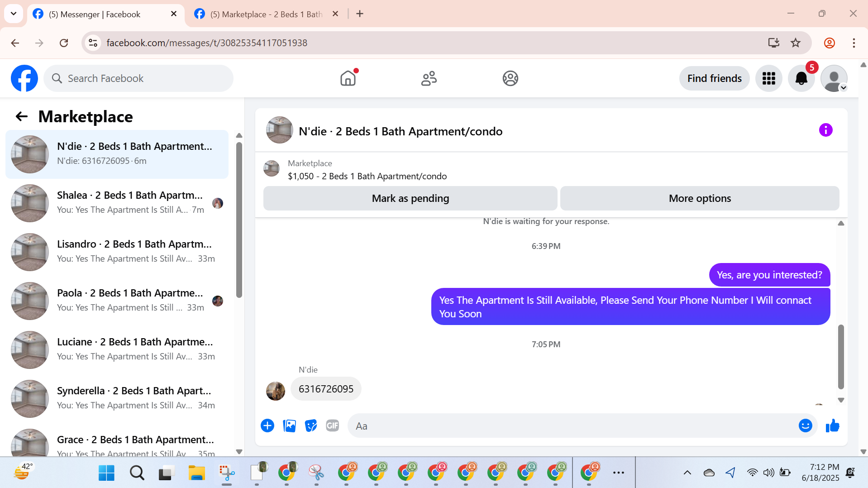Open Task View on the taskbar
The width and height of the screenshot is (868, 488).
pos(167,473)
